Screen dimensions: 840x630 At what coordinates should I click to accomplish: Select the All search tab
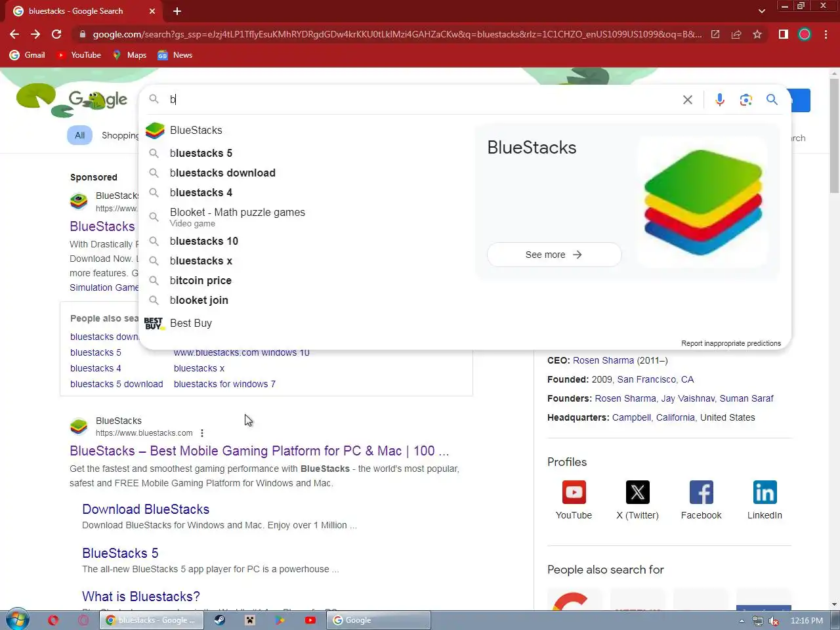79,135
